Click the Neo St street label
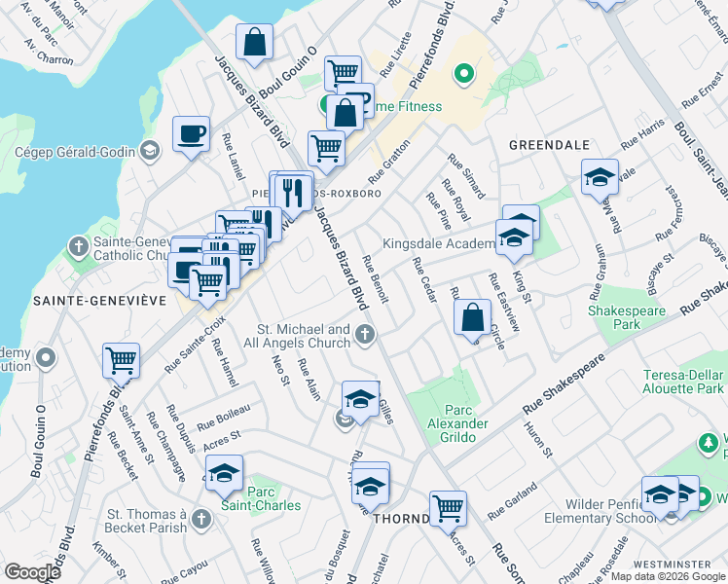 [281, 370]
